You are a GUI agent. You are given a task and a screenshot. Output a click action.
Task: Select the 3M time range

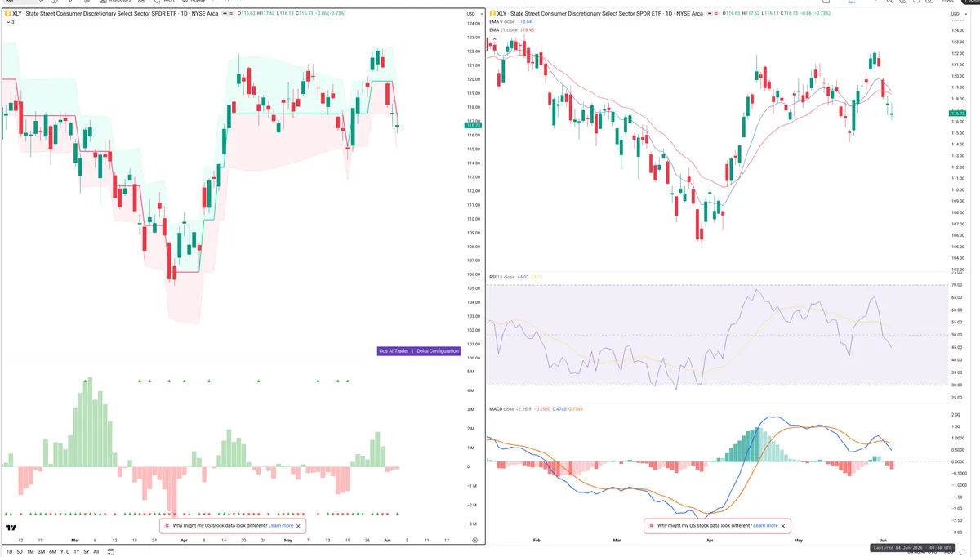pyautogui.click(x=42, y=552)
